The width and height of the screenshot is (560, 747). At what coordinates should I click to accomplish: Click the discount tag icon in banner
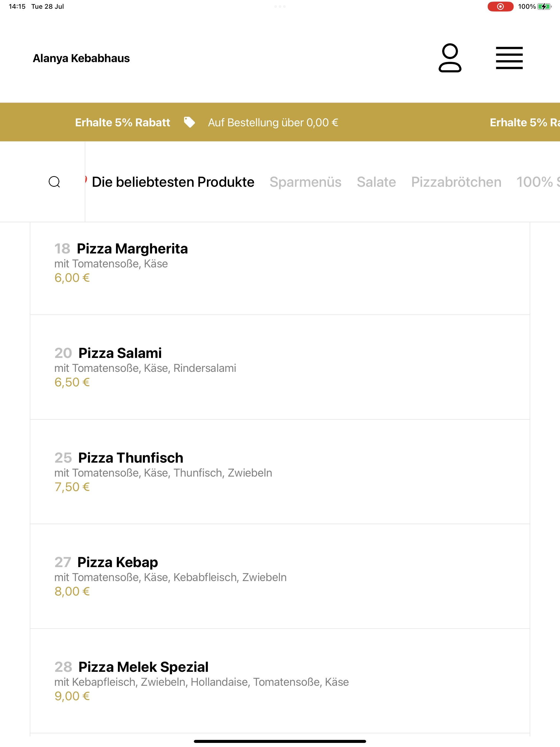[x=189, y=122]
